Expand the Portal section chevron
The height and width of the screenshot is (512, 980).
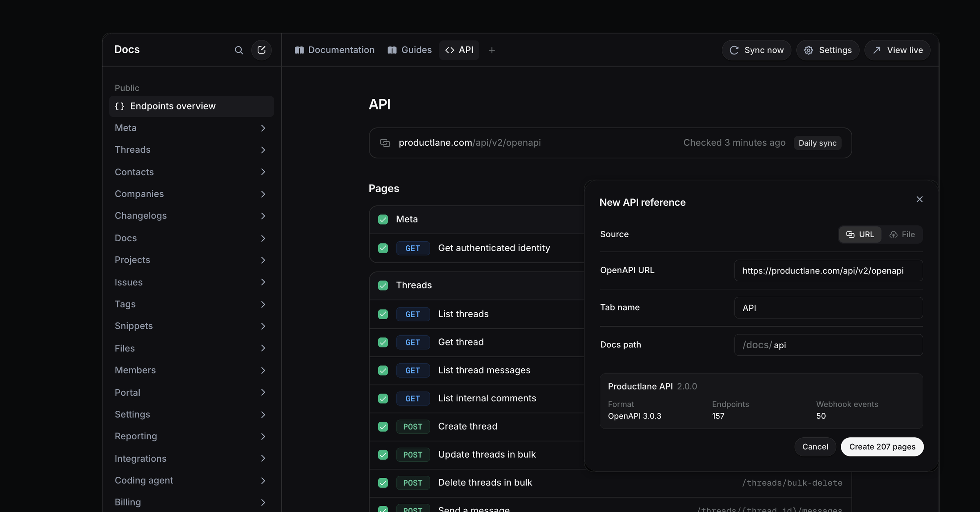(x=263, y=392)
